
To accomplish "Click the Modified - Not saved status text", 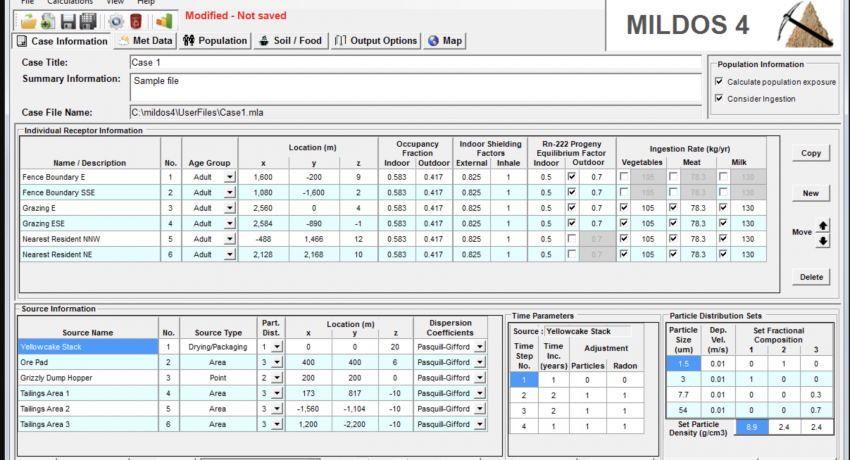I will pyautogui.click(x=236, y=16).
